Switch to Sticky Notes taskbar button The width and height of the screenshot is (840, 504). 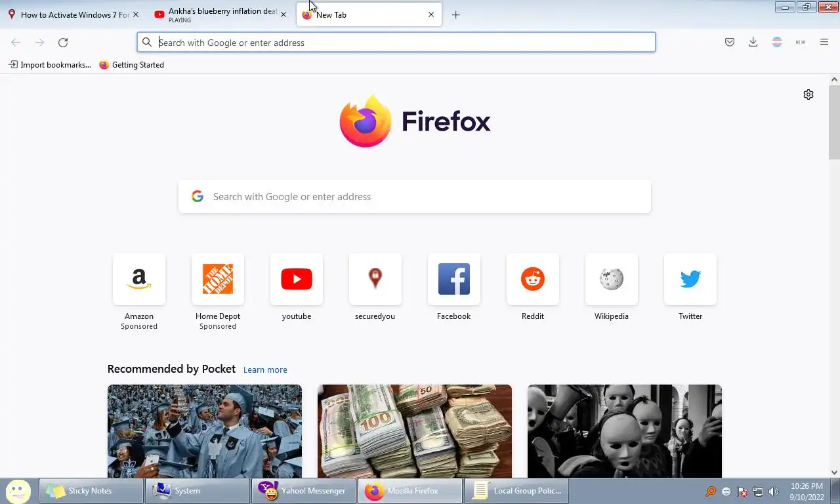(91, 491)
